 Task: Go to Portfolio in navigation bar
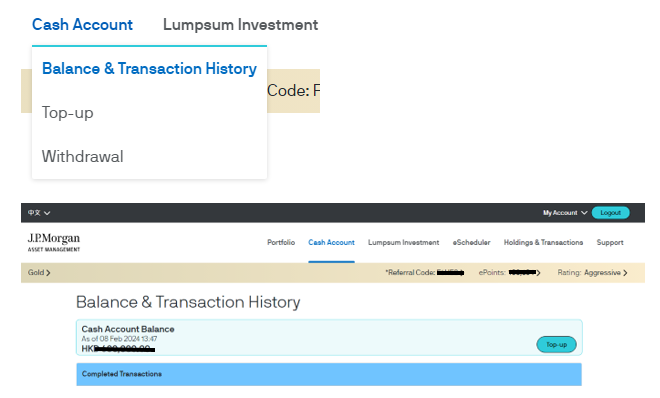281,242
